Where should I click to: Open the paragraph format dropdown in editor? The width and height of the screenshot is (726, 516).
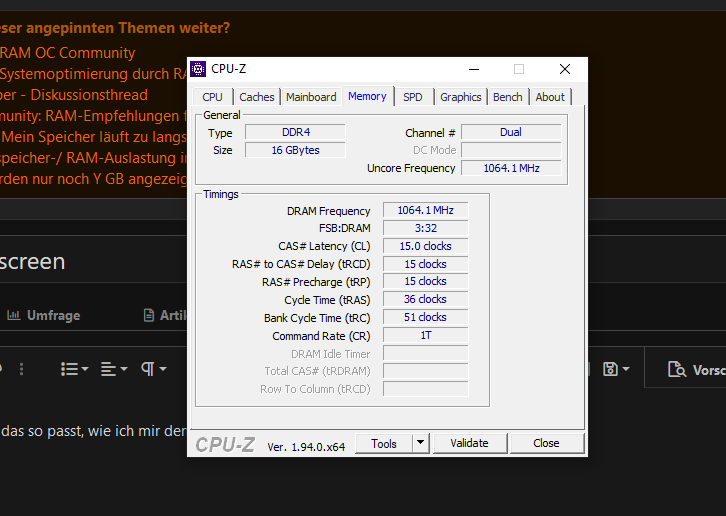point(153,369)
